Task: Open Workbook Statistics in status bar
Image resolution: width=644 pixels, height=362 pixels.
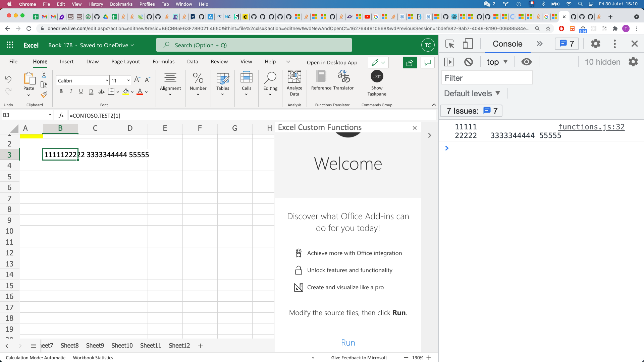Action: [x=93, y=358]
